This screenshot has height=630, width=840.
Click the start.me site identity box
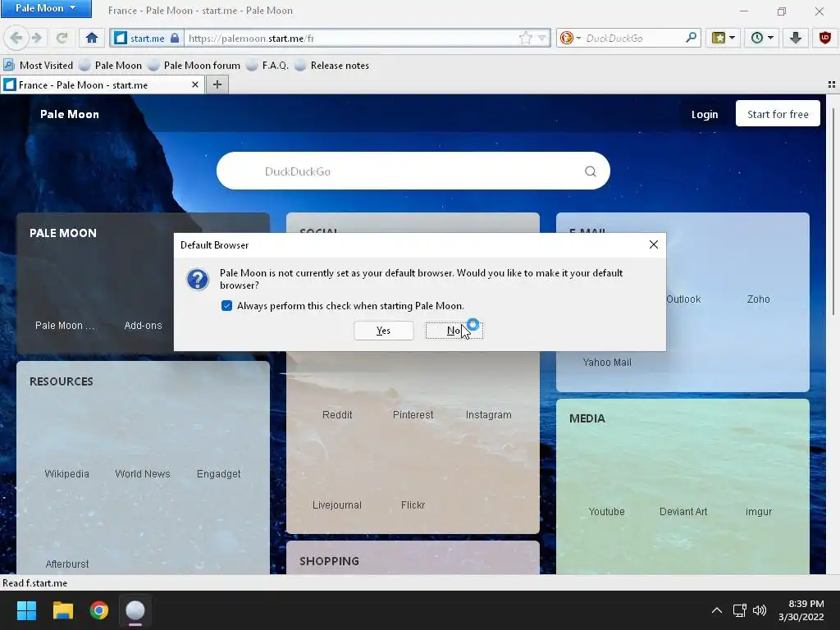click(x=146, y=38)
